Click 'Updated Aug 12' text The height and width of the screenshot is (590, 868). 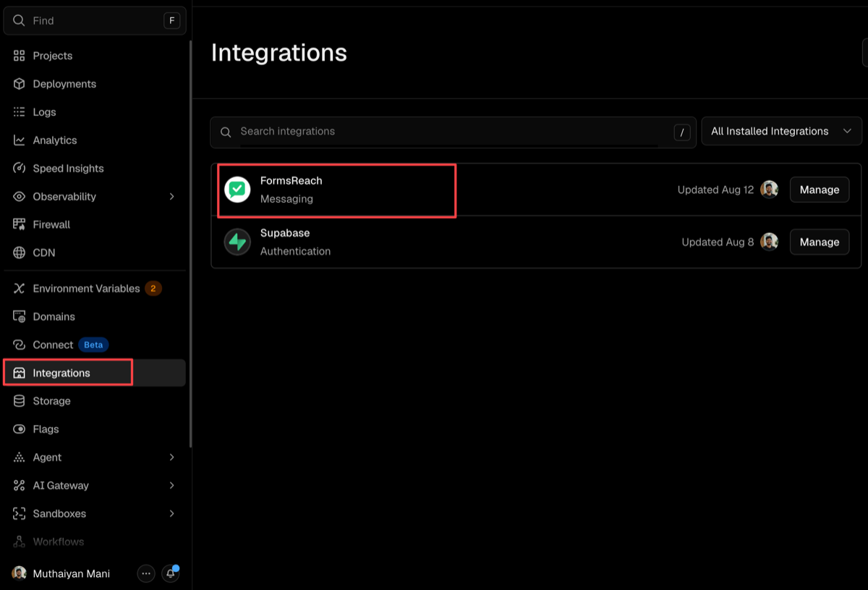coord(715,190)
